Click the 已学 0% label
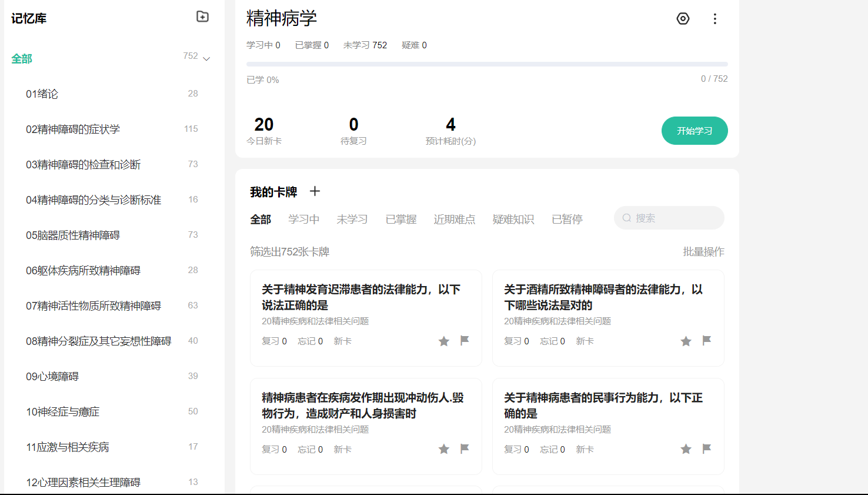The image size is (868, 495). point(263,80)
